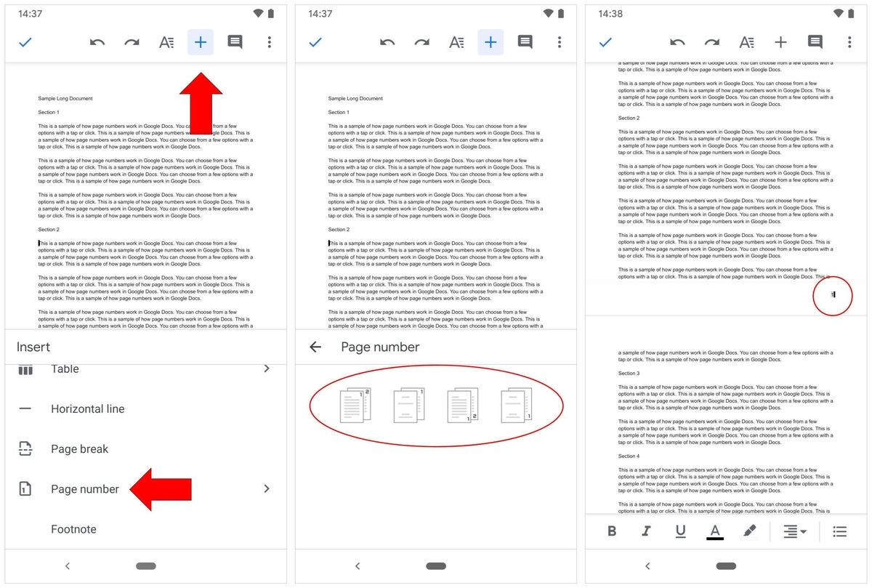Open comments icon in right screen
872x588 pixels.
(815, 42)
